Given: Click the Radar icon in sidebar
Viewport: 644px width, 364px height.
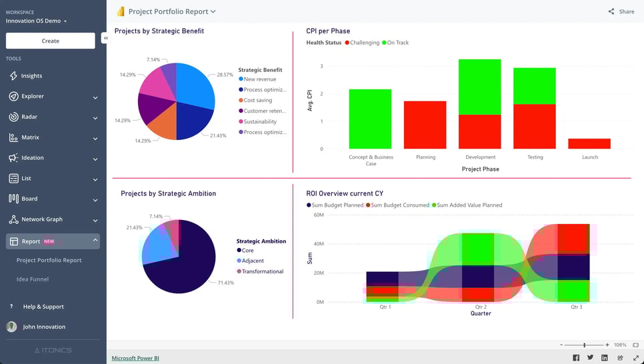Looking at the screenshot, I should (13, 117).
